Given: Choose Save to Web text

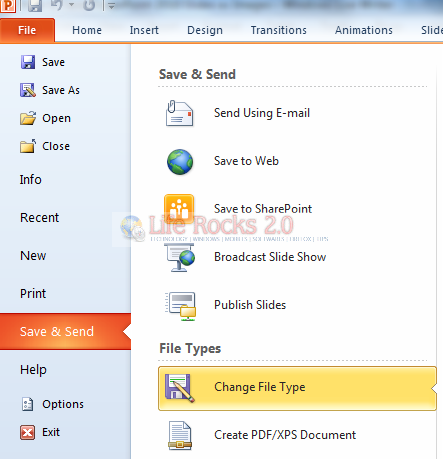Looking at the screenshot, I should coord(246,161).
